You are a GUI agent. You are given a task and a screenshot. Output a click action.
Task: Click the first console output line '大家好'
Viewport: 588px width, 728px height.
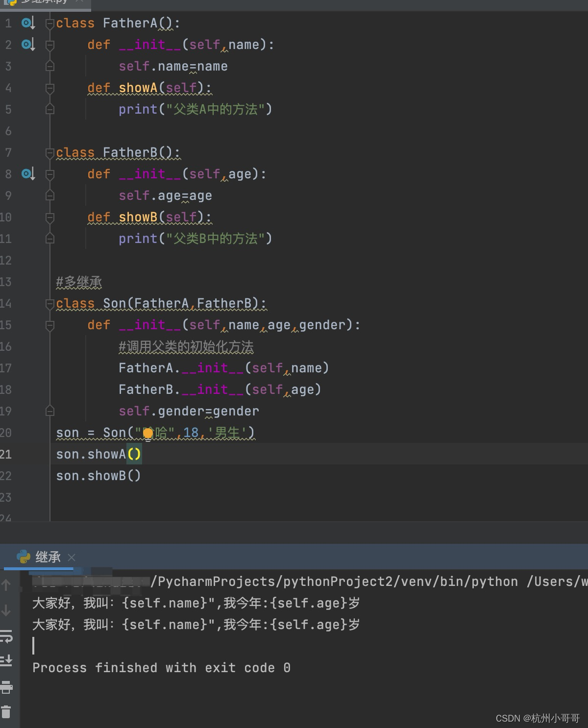[x=196, y=603]
